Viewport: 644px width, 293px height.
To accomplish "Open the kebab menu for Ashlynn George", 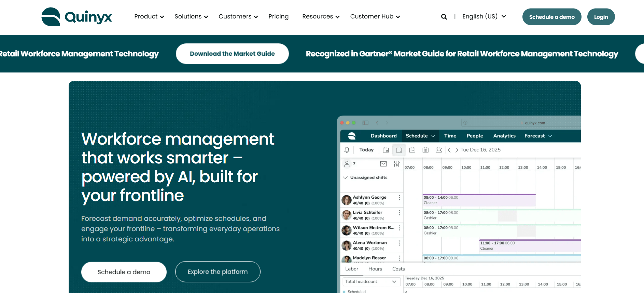I will 400,198.
